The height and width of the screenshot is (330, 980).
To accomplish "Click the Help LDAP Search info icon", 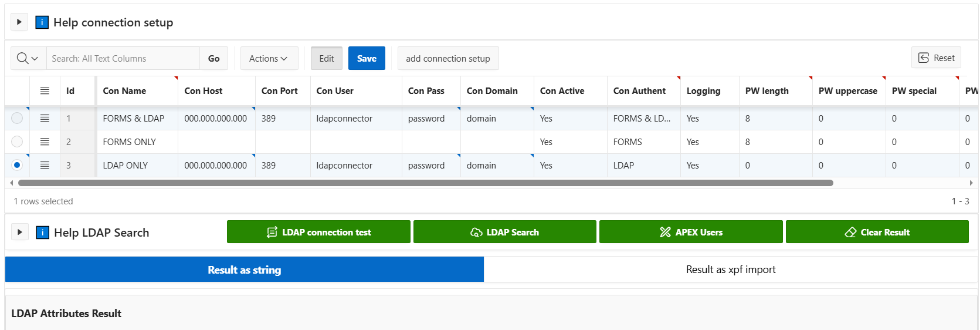I will pyautogui.click(x=43, y=232).
